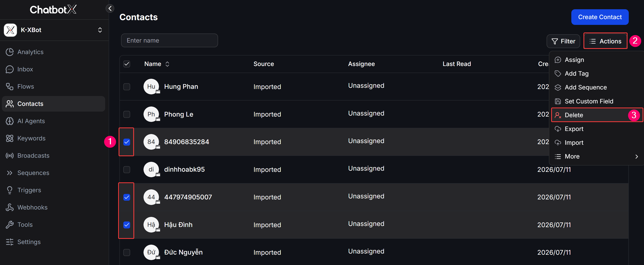
Task: Open Webhooks via its sidebar icon
Action: pos(9,207)
